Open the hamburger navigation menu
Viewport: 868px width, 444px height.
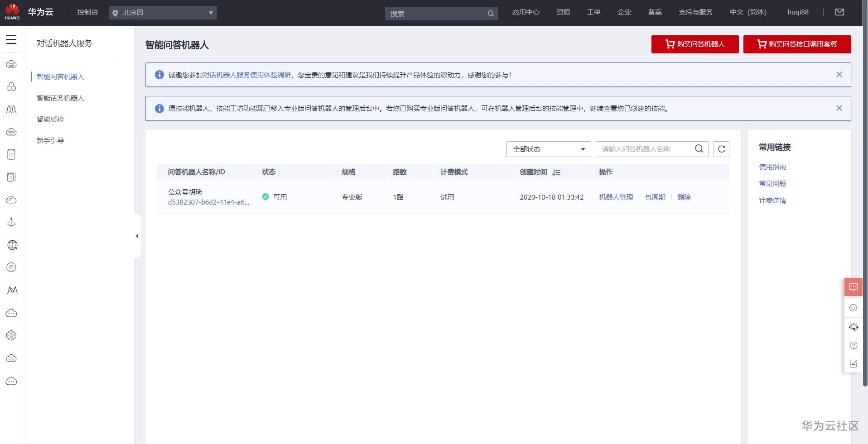coord(11,40)
